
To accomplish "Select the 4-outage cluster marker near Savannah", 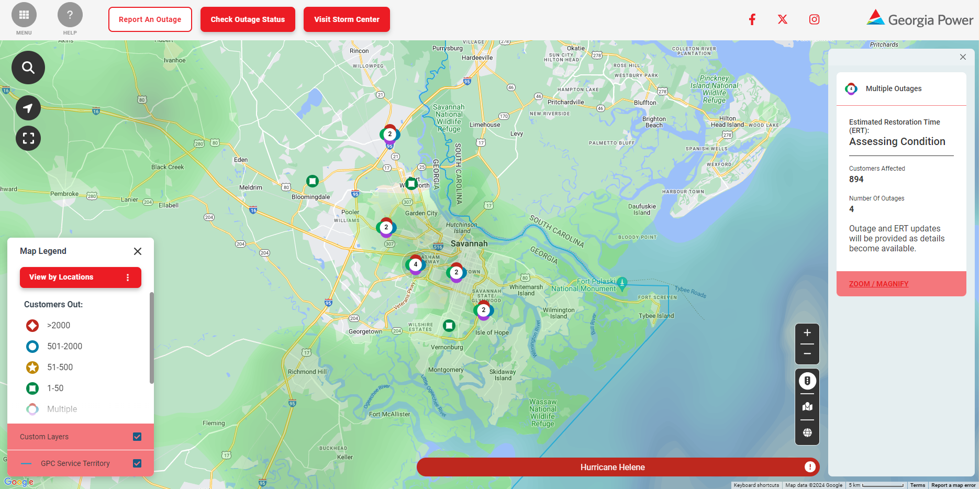I will pos(416,264).
